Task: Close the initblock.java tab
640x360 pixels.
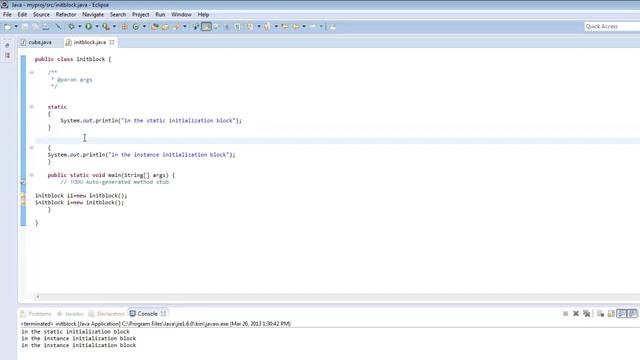Action: (x=112, y=42)
